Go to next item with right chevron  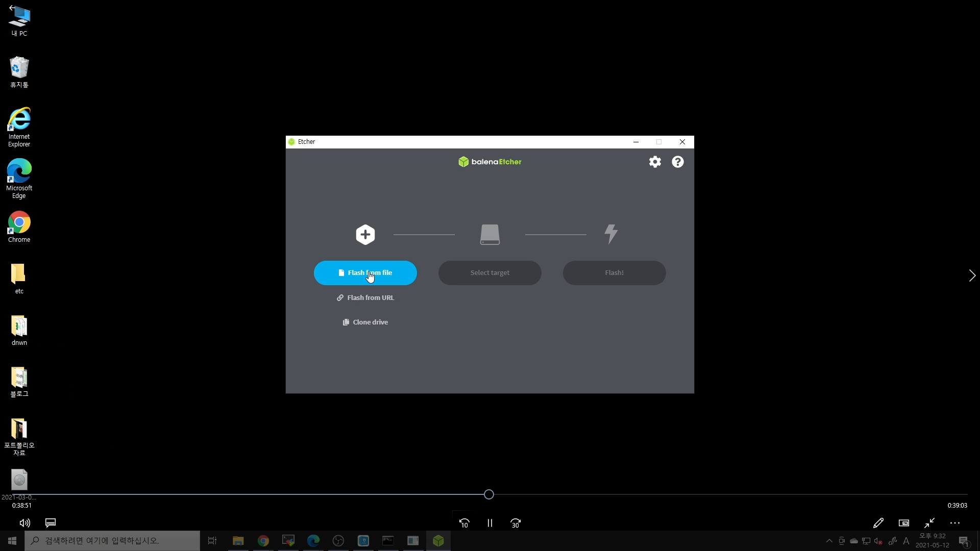click(x=972, y=275)
